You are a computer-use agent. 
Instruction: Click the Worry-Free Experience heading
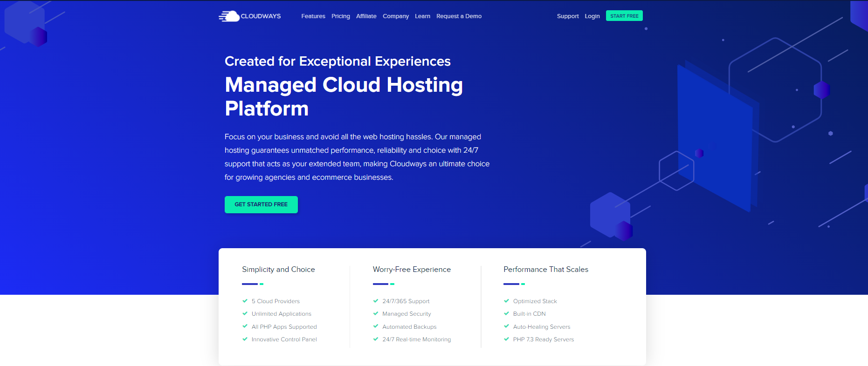point(412,270)
